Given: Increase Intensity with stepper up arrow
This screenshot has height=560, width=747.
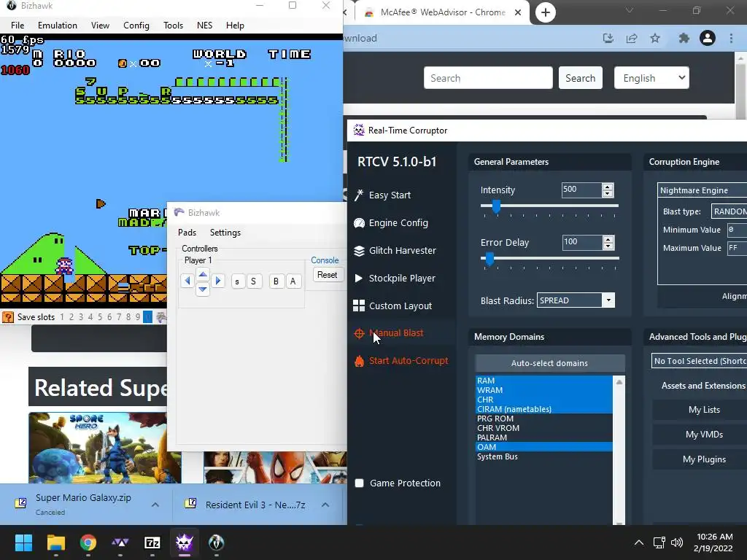Looking at the screenshot, I should click(x=608, y=187).
